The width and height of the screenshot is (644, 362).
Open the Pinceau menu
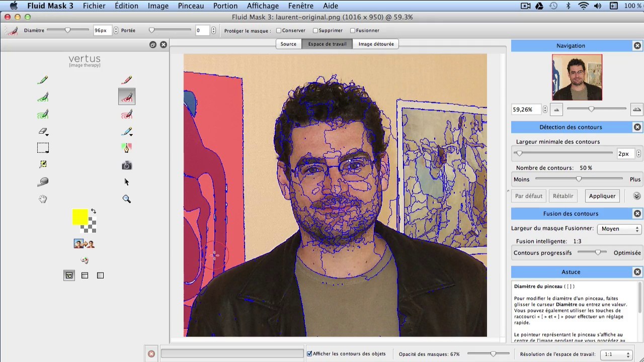[x=191, y=6]
